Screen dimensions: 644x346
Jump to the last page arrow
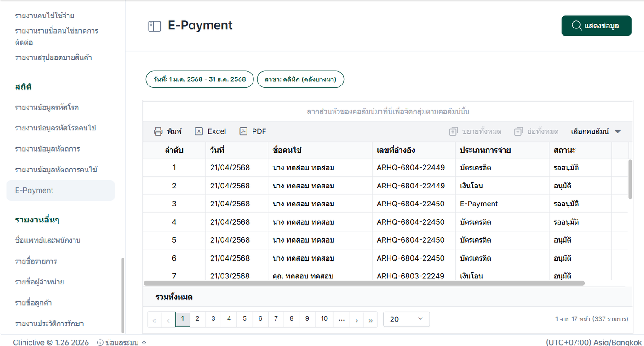[x=370, y=319]
